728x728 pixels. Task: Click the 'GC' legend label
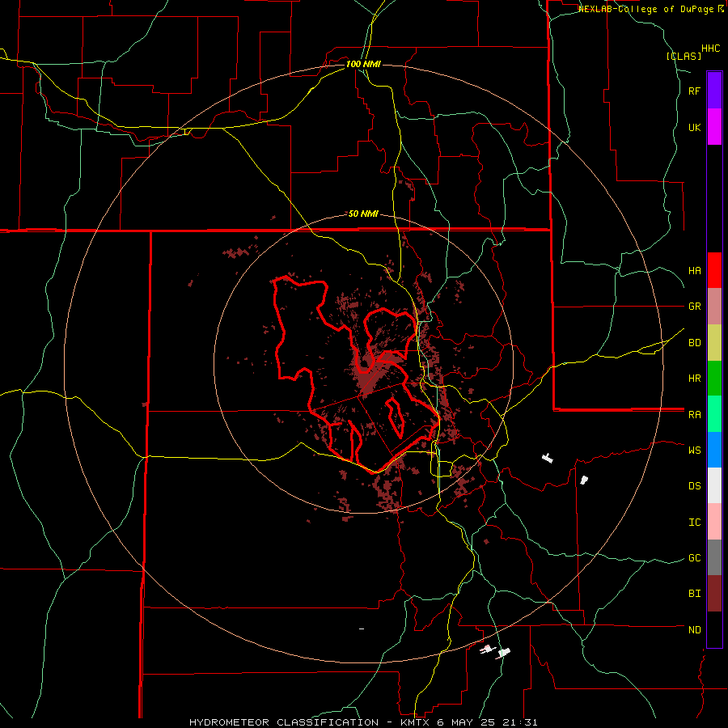pos(695,558)
